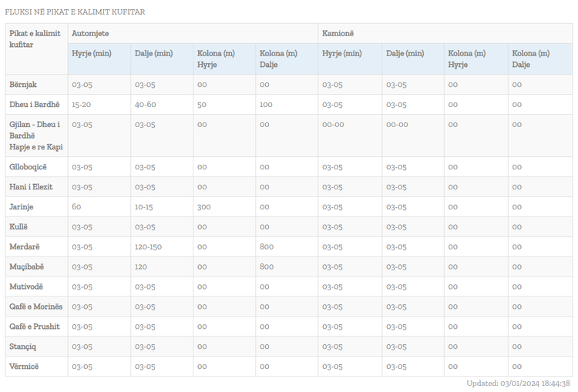
Task: Click the '800' exit column value in Merdarë row
Action: pyautogui.click(x=267, y=247)
